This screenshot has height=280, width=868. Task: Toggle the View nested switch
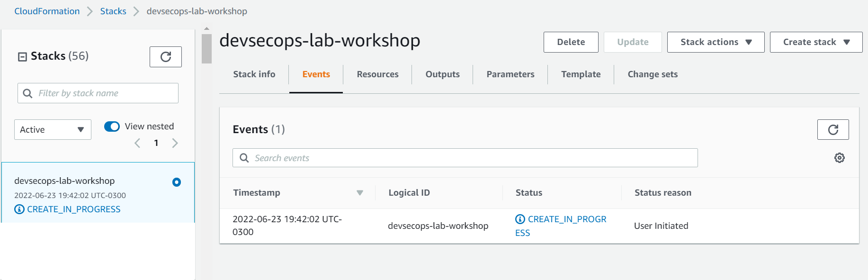coord(112,126)
